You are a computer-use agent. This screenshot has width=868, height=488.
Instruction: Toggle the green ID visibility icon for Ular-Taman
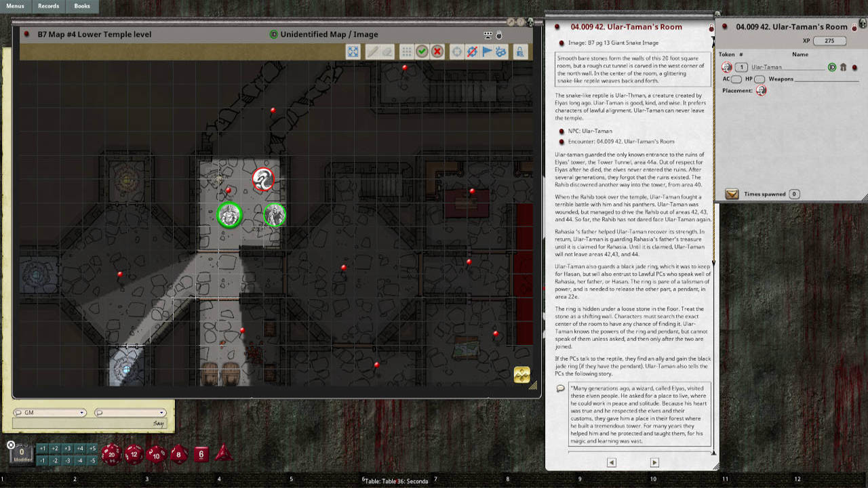tap(833, 67)
